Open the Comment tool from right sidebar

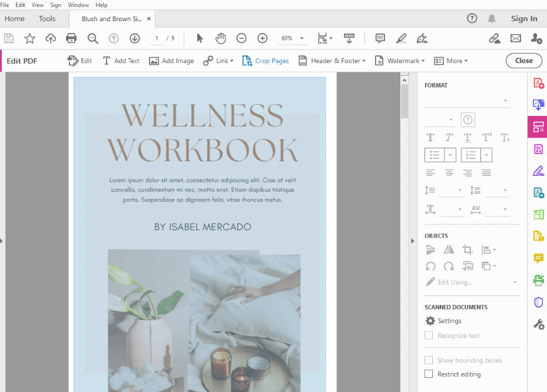(x=538, y=258)
